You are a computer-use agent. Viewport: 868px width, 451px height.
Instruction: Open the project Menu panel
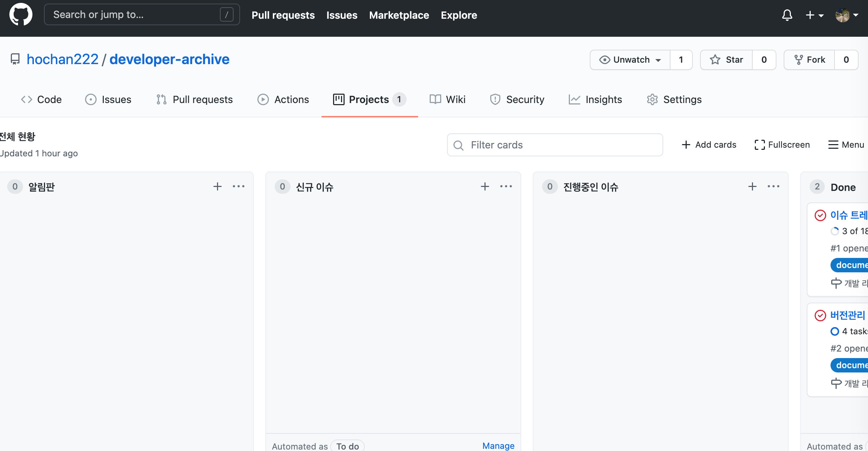pos(846,145)
